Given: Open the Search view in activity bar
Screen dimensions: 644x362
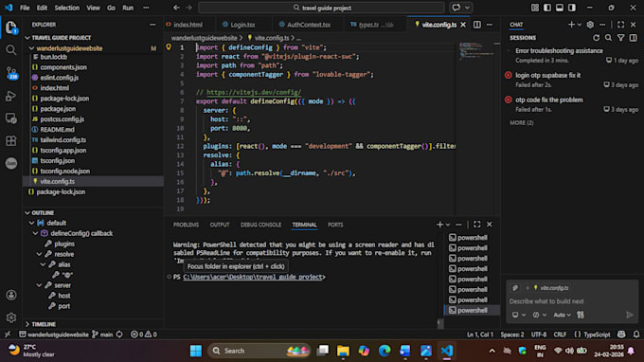Looking at the screenshot, I should [11, 50].
